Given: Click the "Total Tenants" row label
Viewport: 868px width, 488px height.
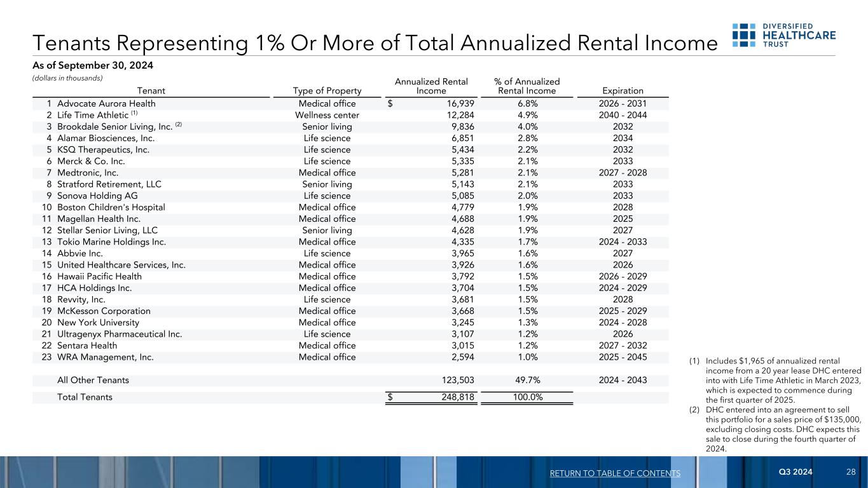Looking at the screenshot, I should tap(85, 397).
